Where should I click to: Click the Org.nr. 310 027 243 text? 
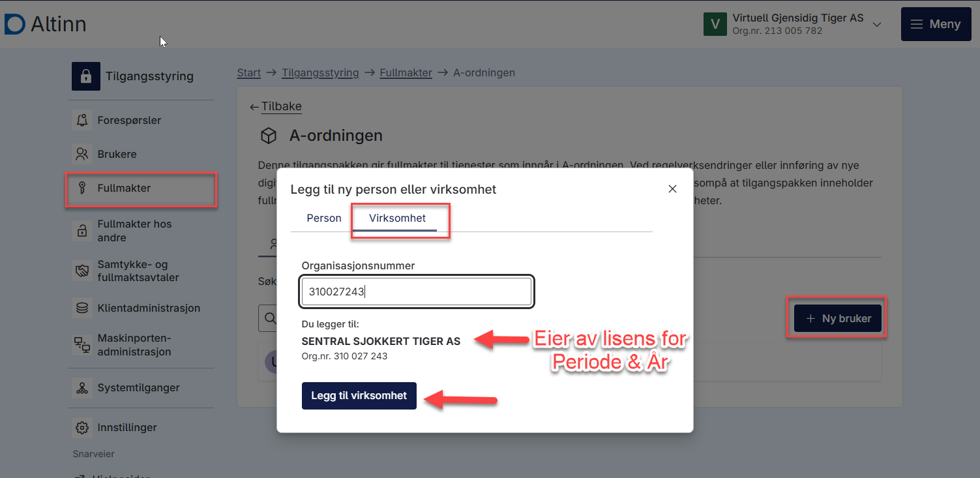tap(345, 356)
